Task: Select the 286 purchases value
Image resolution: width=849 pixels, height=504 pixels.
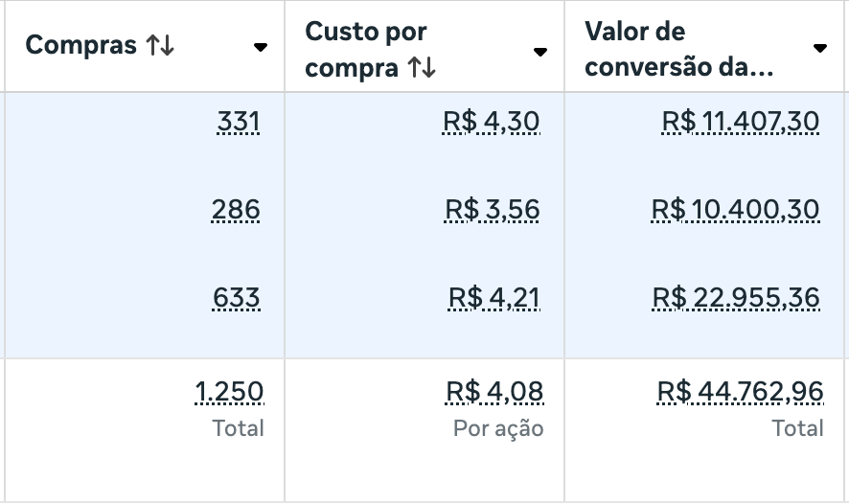Action: 236,210
